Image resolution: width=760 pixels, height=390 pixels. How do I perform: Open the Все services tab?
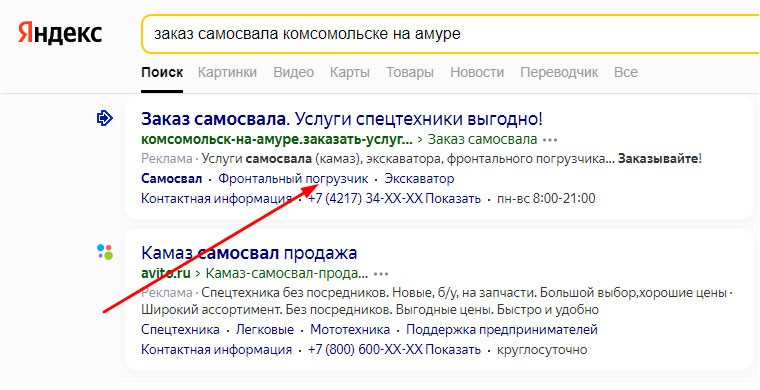[626, 73]
